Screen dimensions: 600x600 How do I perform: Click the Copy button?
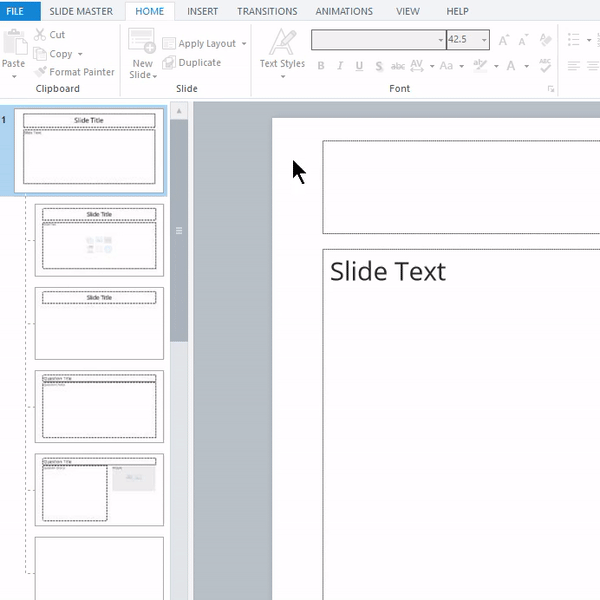[53, 54]
